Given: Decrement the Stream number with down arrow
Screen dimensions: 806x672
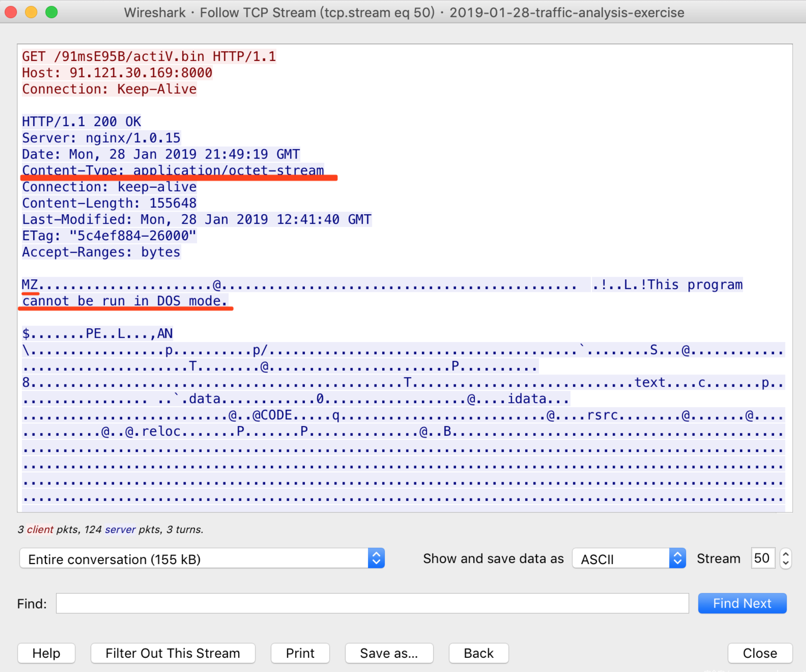Looking at the screenshot, I should pos(786,563).
